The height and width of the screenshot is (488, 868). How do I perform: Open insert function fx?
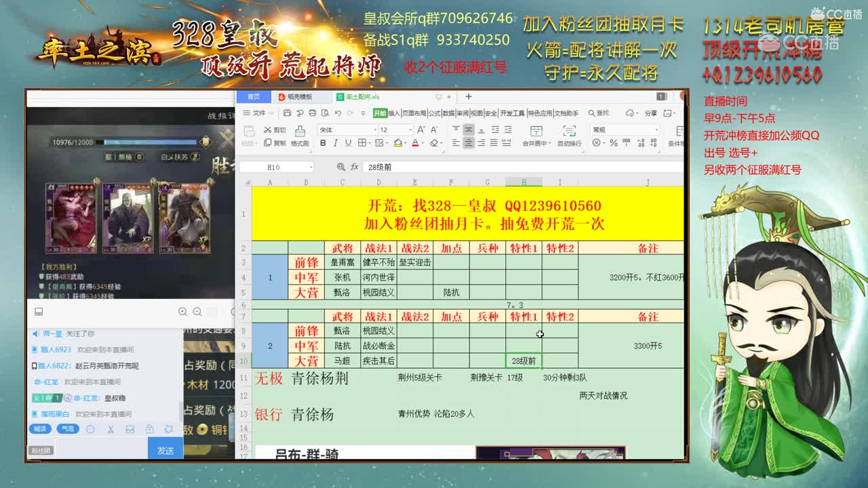[354, 167]
